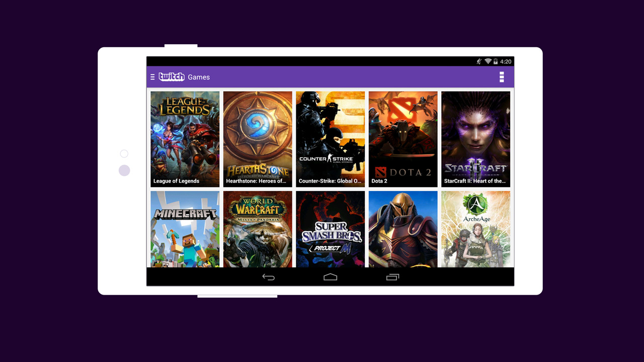Tap the recent apps navigation icon
This screenshot has height=362, width=644.
click(392, 277)
